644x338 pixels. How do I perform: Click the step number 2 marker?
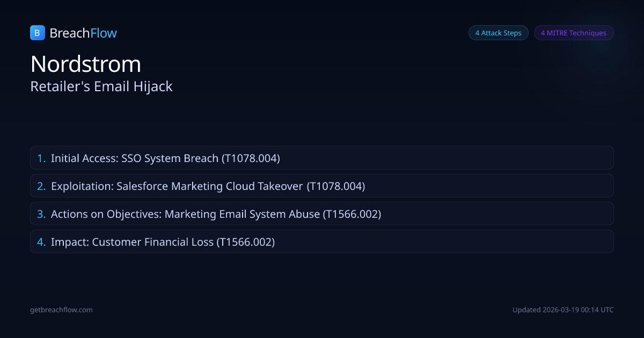[x=41, y=186]
